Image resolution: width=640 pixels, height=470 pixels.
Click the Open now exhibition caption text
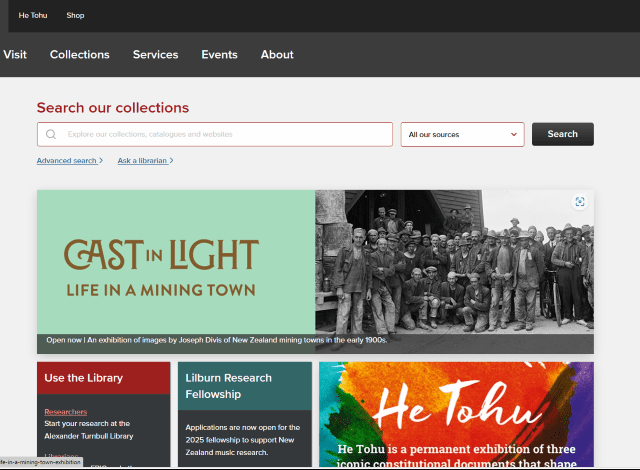(216, 340)
